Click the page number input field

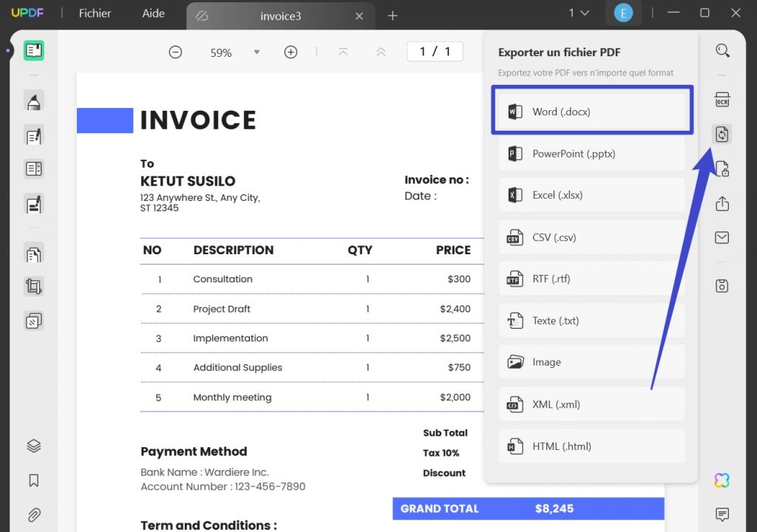pos(434,52)
